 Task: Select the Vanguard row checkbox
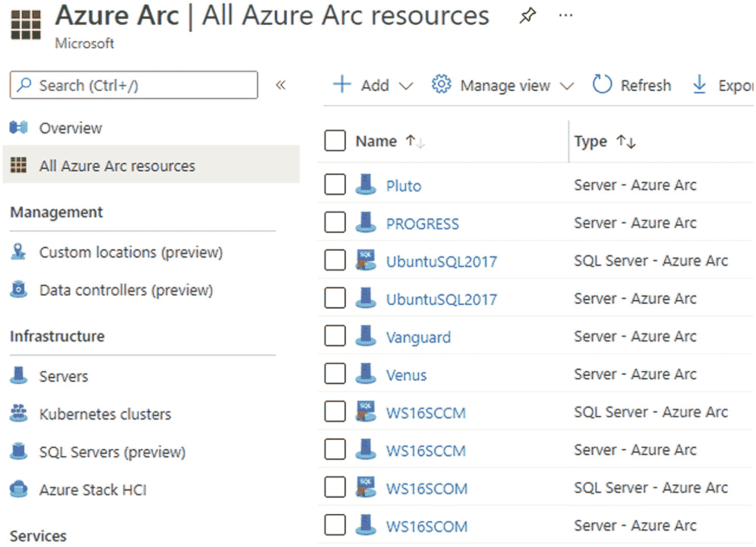[335, 336]
